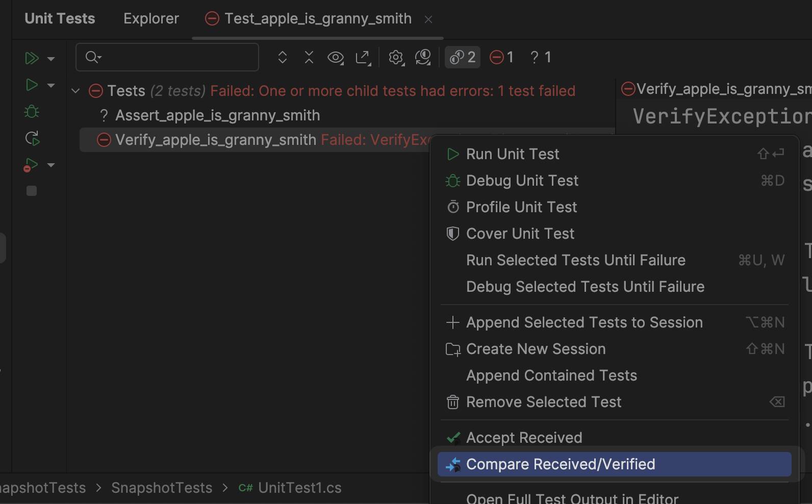The image size is (812, 504).
Task: Choose Create New Session menu item
Action: point(615,349)
